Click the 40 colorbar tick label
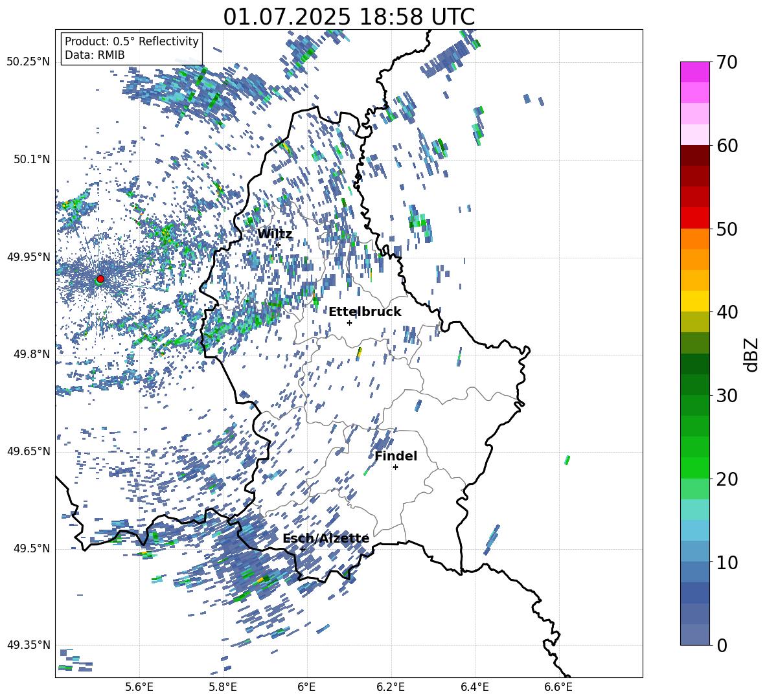 pyautogui.click(x=727, y=312)
